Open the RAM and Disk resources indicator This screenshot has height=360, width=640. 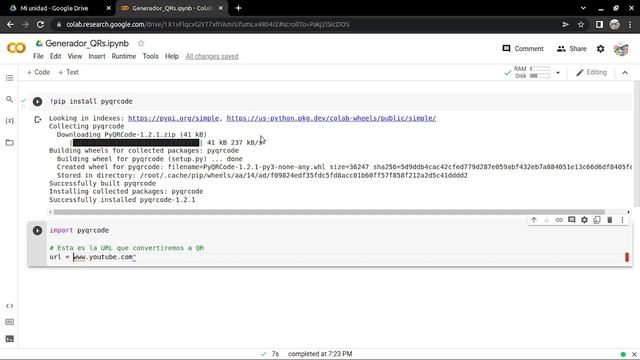[532, 72]
